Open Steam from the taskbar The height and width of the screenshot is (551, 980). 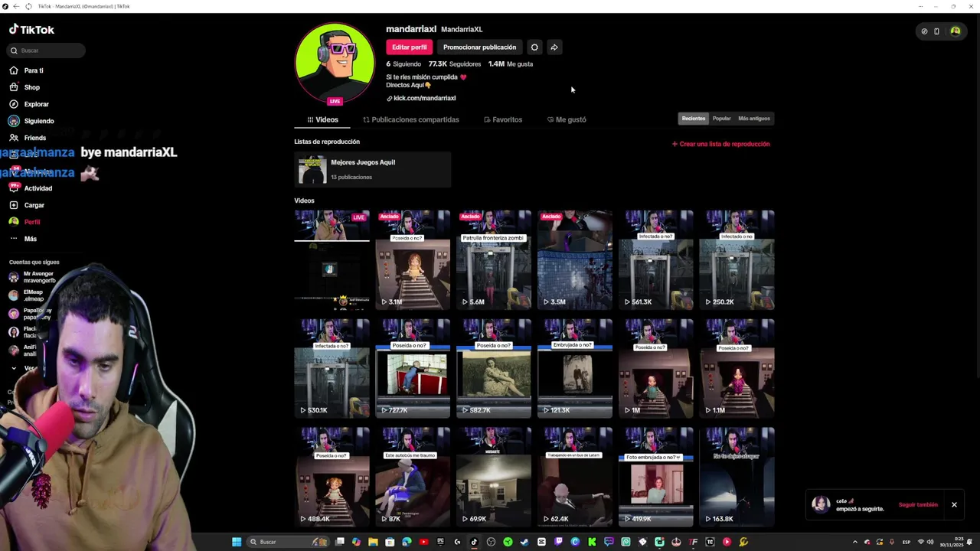coord(524,542)
